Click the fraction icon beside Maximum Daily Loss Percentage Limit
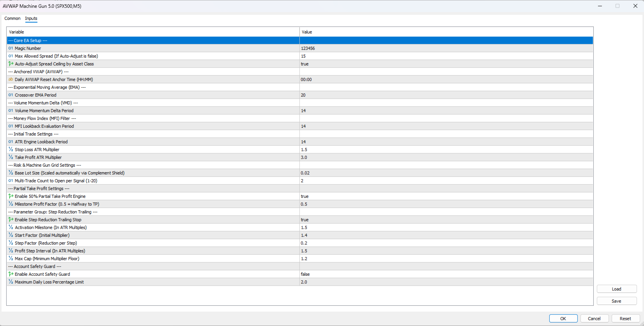The width and height of the screenshot is (644, 326). (11, 282)
